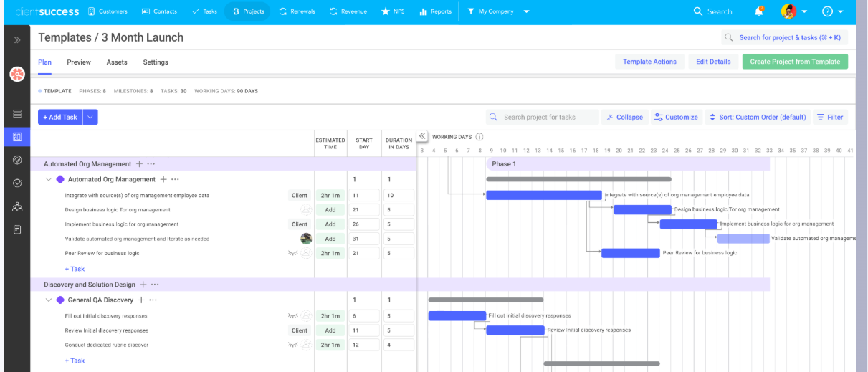Open the Add Task dropdown arrow
The width and height of the screenshot is (868, 372).
(x=90, y=117)
